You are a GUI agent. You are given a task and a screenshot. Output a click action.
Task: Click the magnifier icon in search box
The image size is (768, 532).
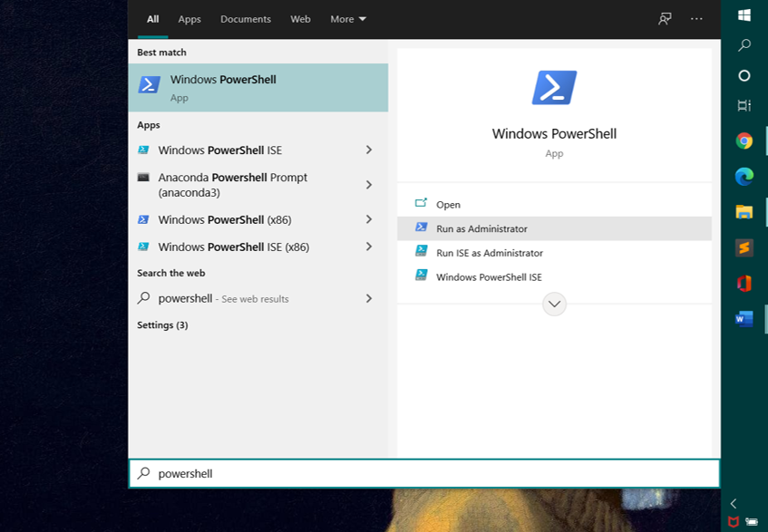[143, 473]
